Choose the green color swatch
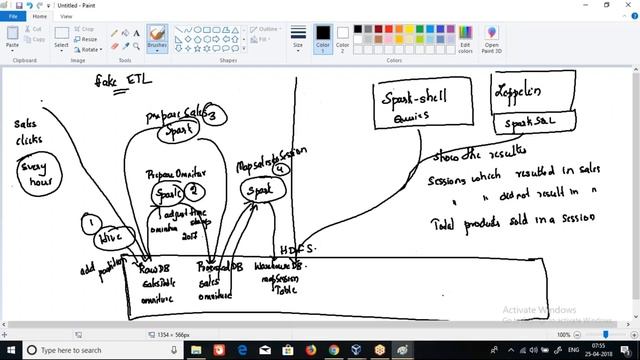 420,29
